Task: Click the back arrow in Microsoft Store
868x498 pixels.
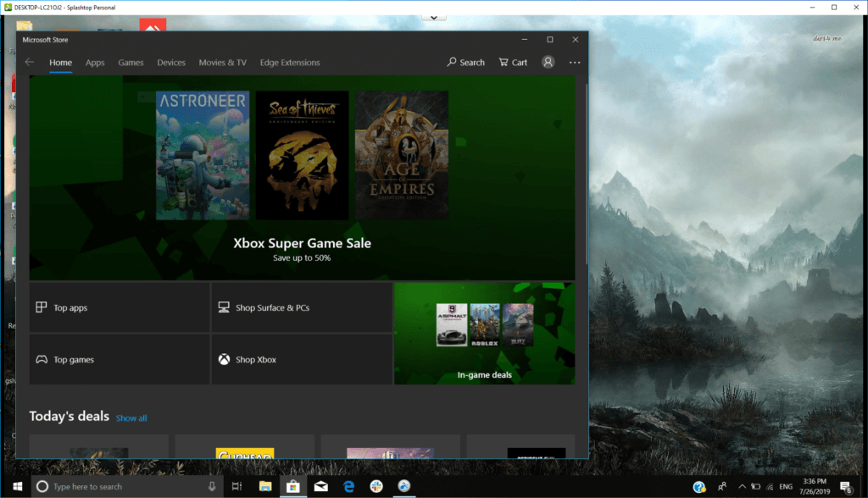Action: (x=29, y=62)
